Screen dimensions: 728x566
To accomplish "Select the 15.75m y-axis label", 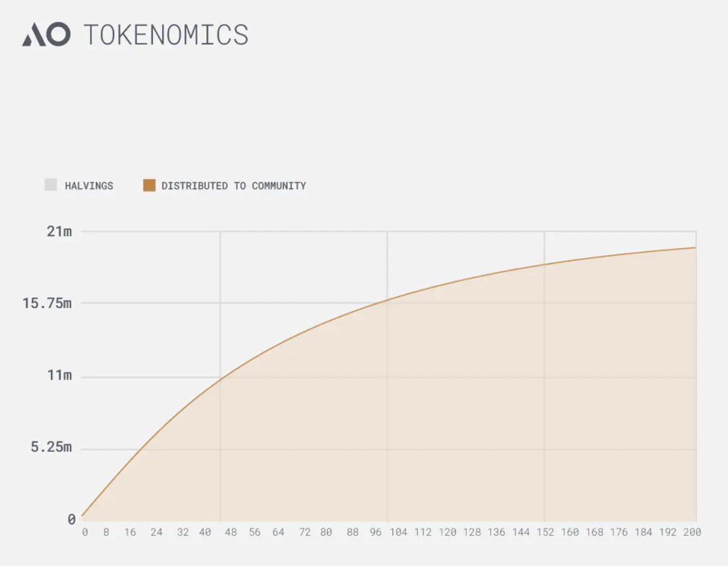I will (47, 304).
